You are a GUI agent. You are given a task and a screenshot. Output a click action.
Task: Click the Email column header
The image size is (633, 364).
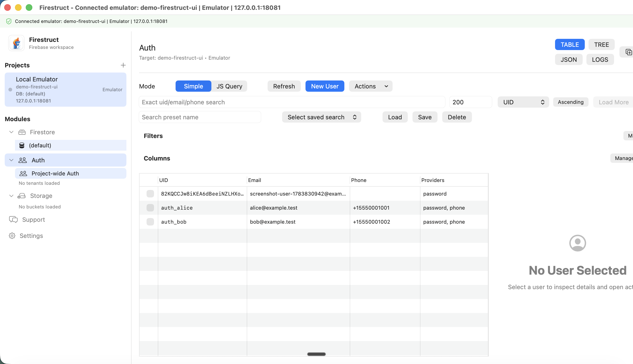click(298, 180)
